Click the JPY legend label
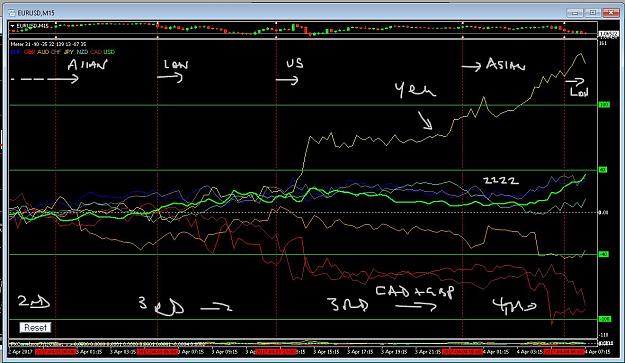The height and width of the screenshot is (363, 625). point(69,52)
